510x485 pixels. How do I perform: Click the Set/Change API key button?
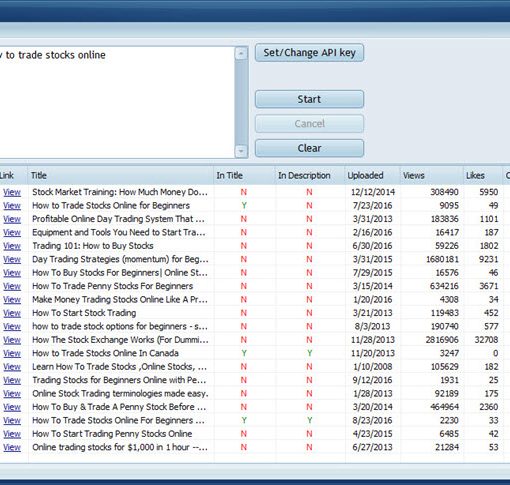(309, 53)
